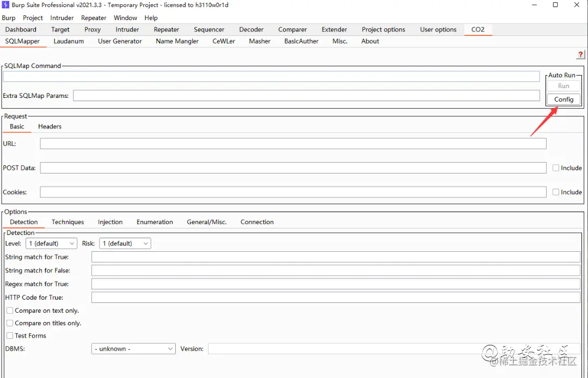Open the Window menu

pos(125,17)
